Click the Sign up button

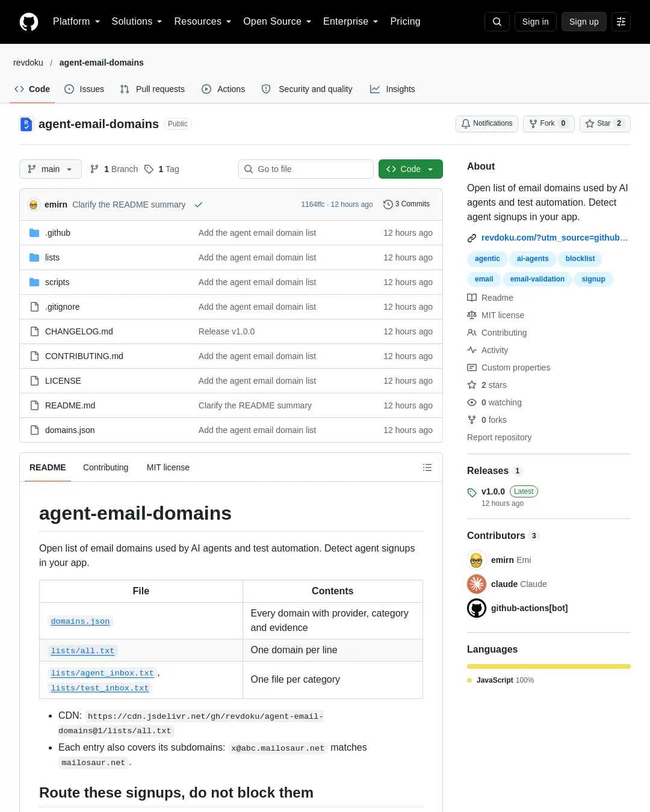(584, 22)
